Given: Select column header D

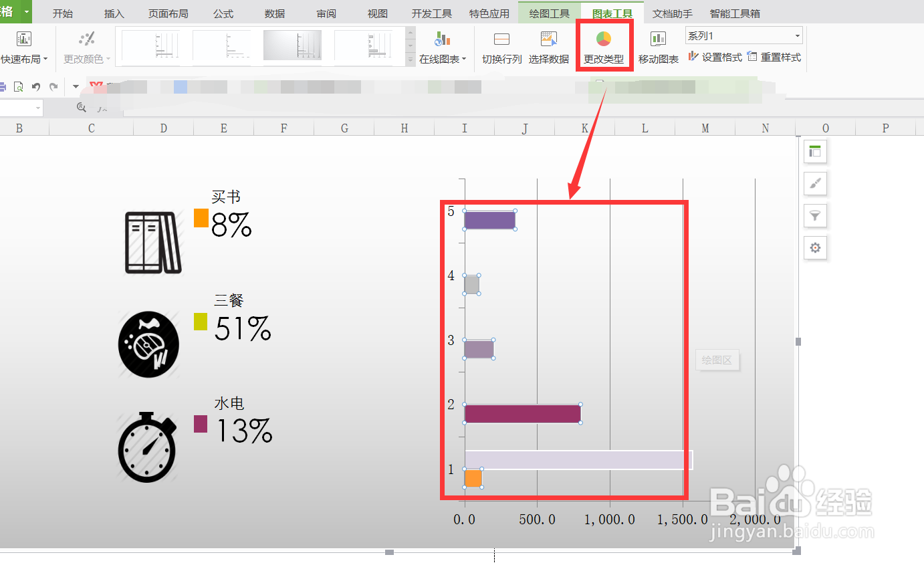Looking at the screenshot, I should [x=164, y=128].
